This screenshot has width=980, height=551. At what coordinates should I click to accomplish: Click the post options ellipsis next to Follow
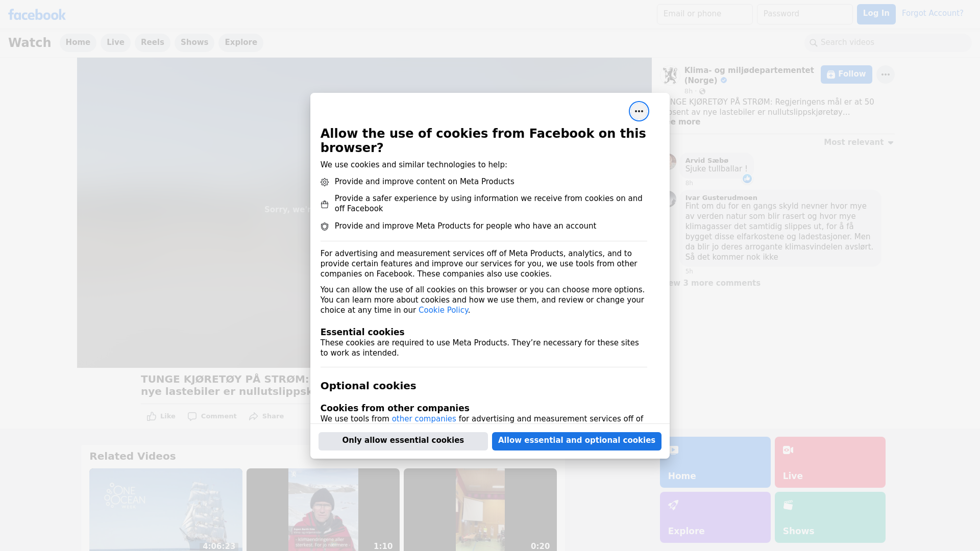point(885,74)
